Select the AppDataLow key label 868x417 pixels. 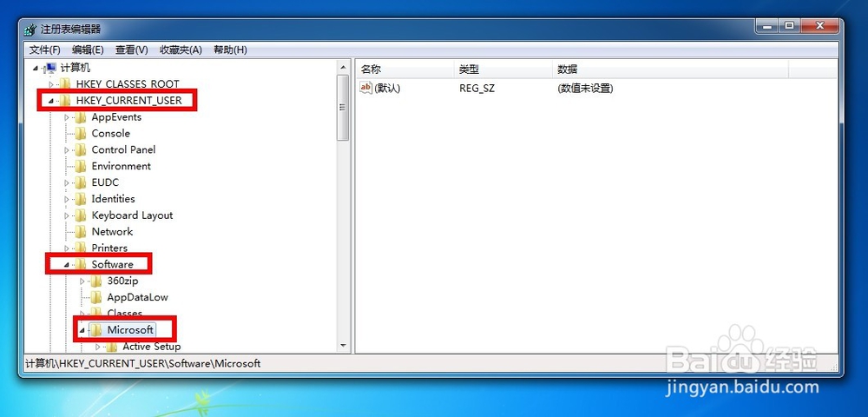[137, 297]
